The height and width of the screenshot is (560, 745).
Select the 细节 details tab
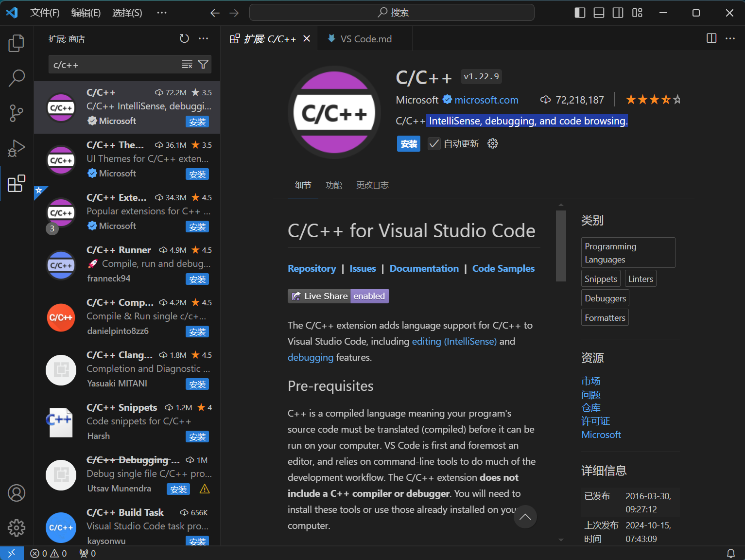tap(303, 185)
